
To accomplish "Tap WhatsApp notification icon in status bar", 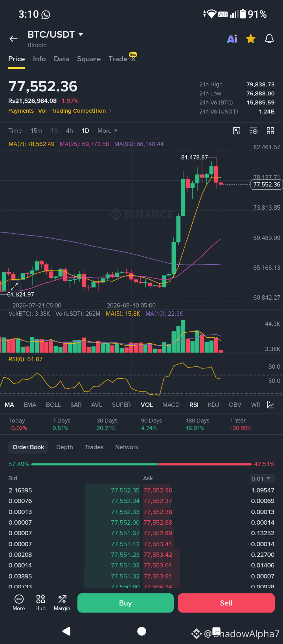I will click(46, 15).
